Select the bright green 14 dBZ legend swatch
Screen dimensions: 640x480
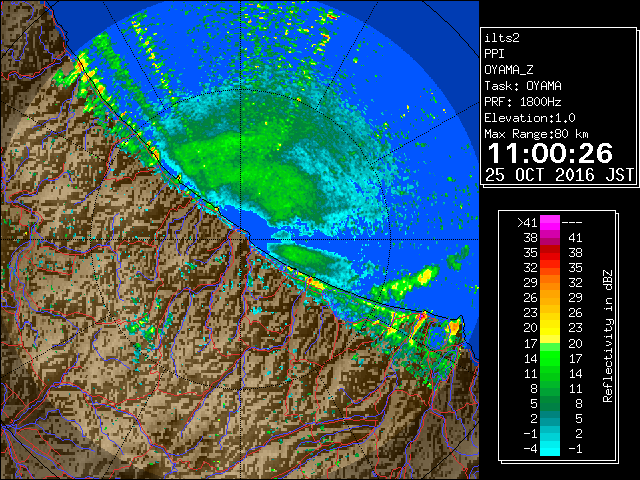click(x=550, y=358)
